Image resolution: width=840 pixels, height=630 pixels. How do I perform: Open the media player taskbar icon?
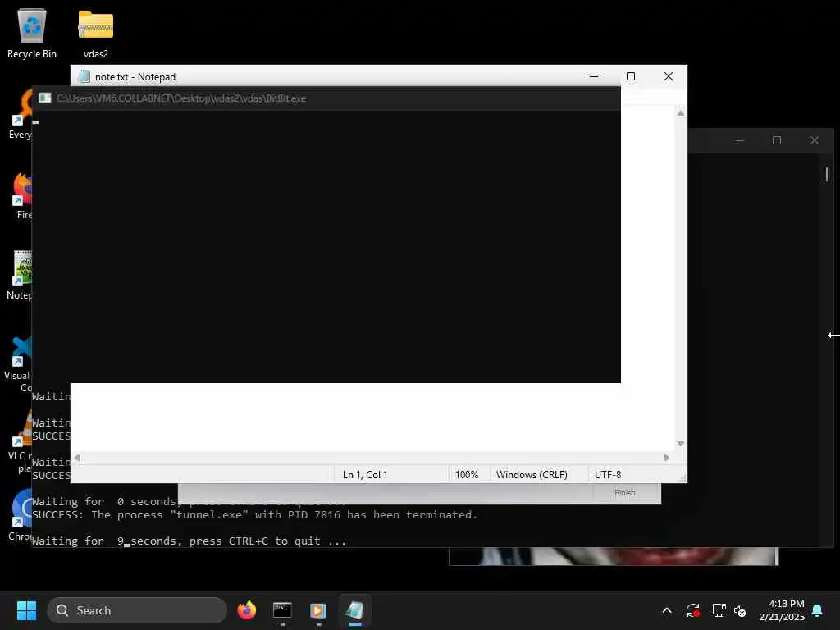click(318, 610)
